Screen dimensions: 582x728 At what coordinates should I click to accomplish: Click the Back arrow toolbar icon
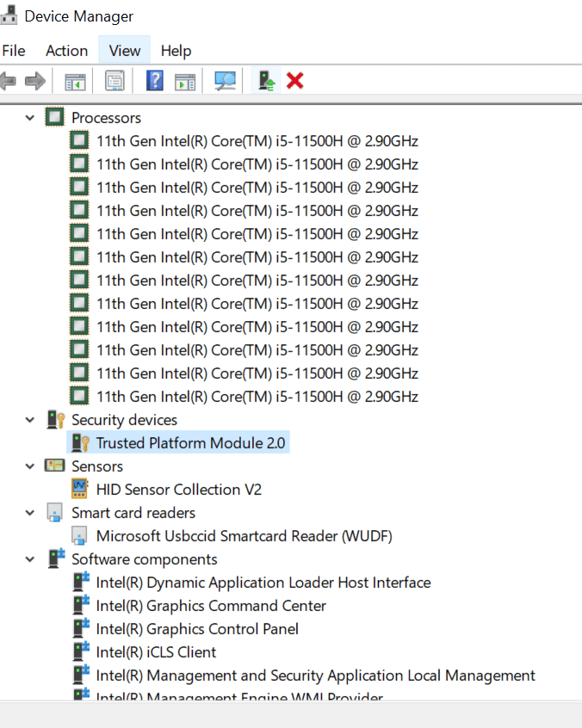(9, 81)
